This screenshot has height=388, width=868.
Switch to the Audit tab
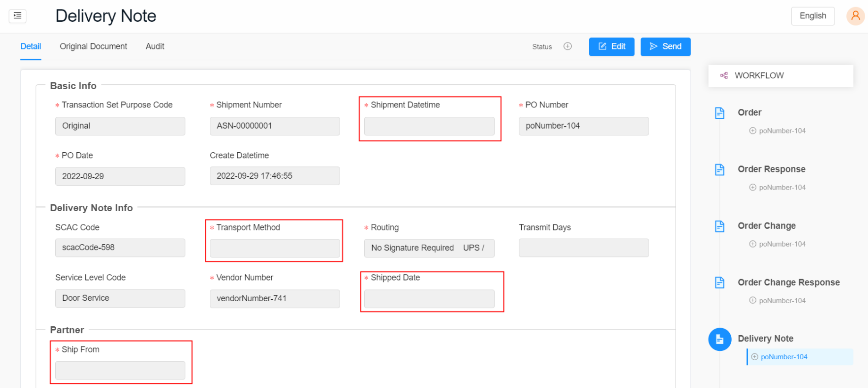click(x=155, y=46)
